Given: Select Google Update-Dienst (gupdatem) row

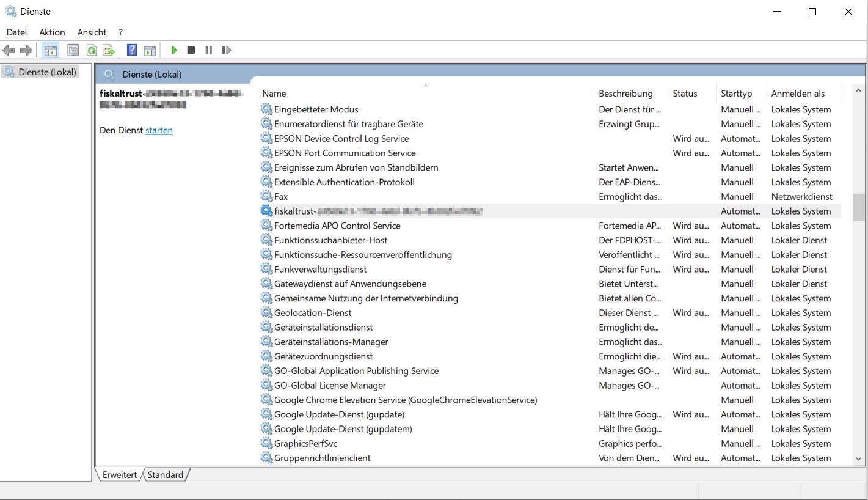Looking at the screenshot, I should coord(549,429).
